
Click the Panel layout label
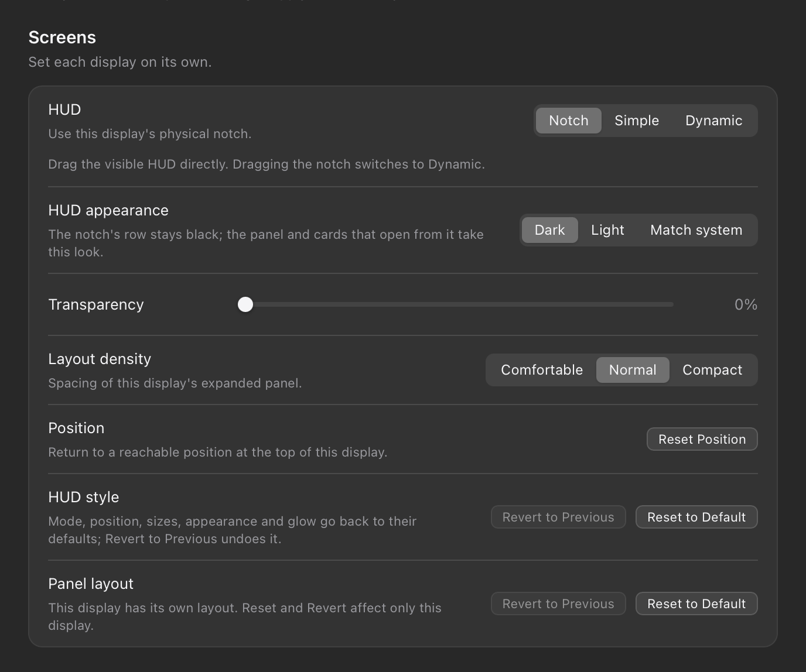[91, 584]
